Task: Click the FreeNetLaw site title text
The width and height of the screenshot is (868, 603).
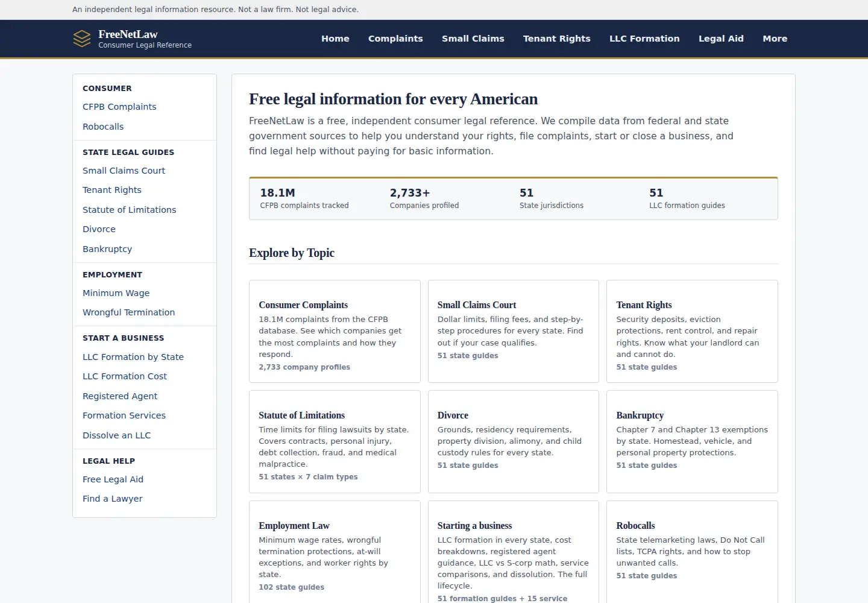Action: click(x=128, y=34)
